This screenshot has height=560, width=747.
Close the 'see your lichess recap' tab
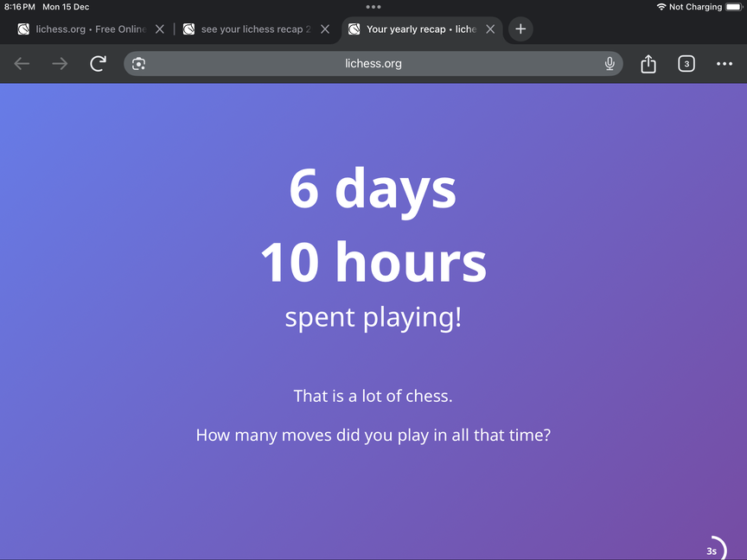tap(325, 29)
